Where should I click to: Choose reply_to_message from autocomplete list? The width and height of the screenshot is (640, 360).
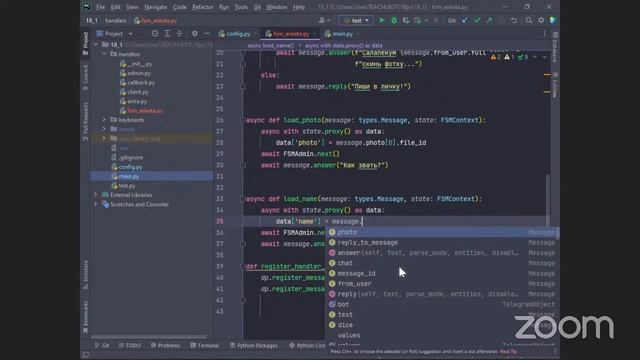point(442,242)
